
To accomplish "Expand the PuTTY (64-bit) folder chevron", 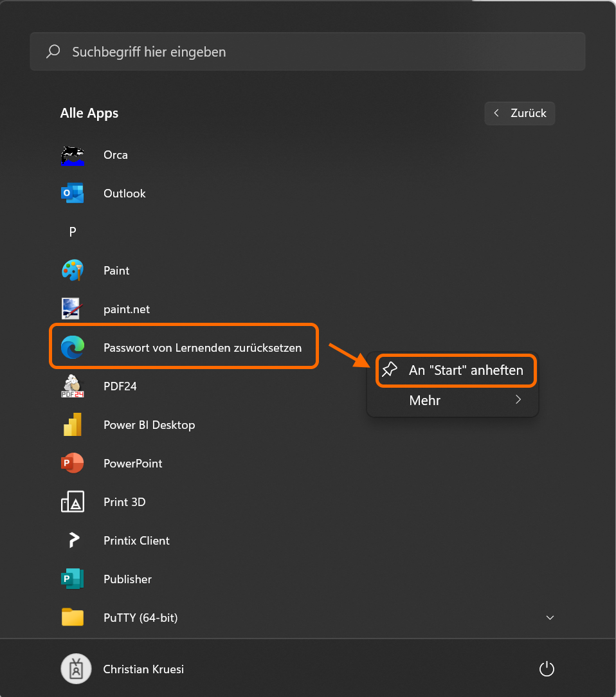I will (x=550, y=618).
